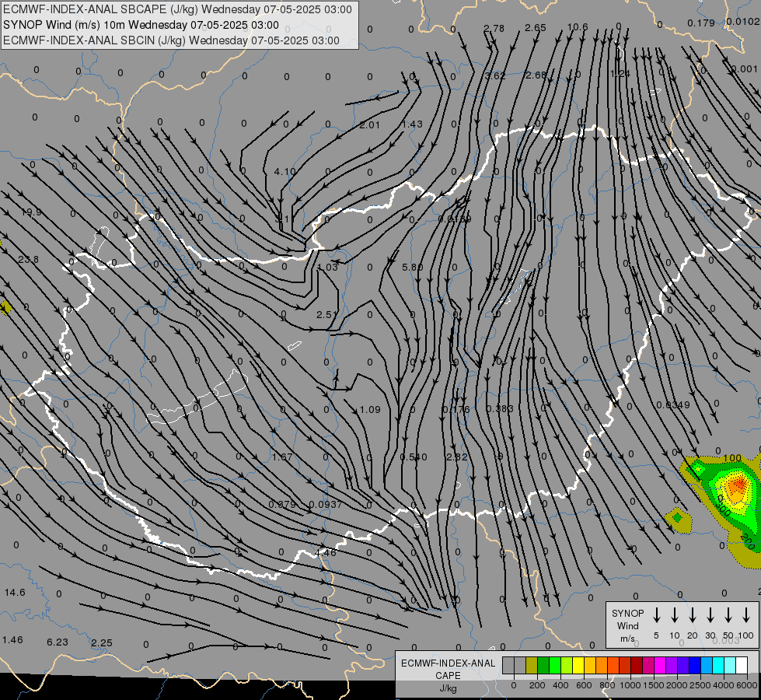Select the white swatch at CAPE legend end

tap(742, 665)
